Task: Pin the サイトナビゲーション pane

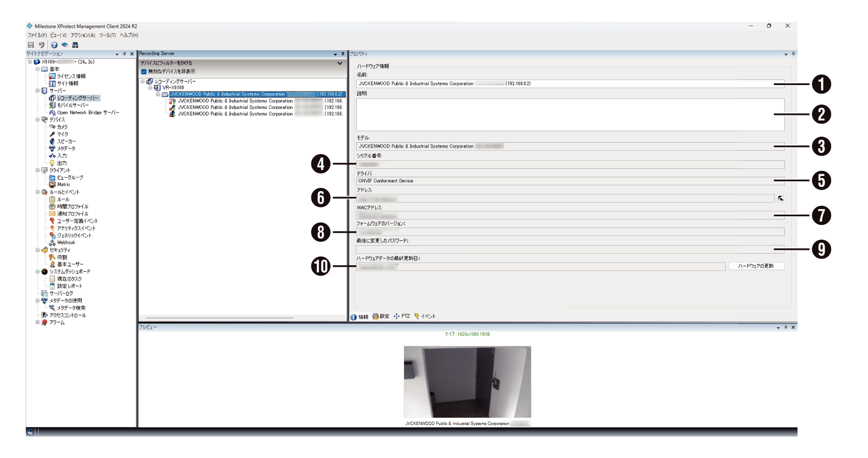Action: point(124,54)
